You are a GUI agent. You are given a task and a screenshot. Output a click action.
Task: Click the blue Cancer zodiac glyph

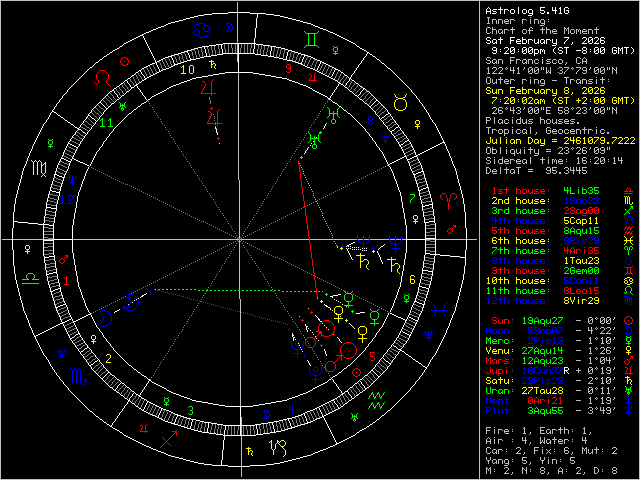202,31
